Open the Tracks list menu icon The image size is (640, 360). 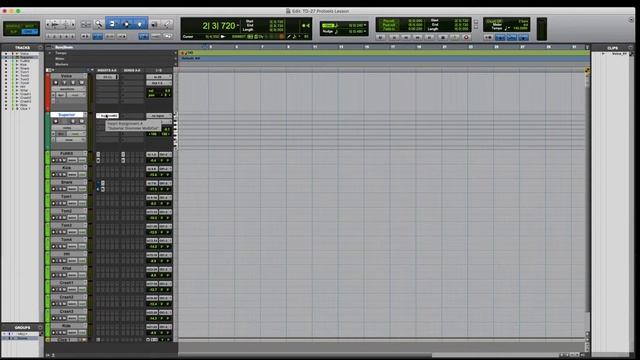(40, 47)
